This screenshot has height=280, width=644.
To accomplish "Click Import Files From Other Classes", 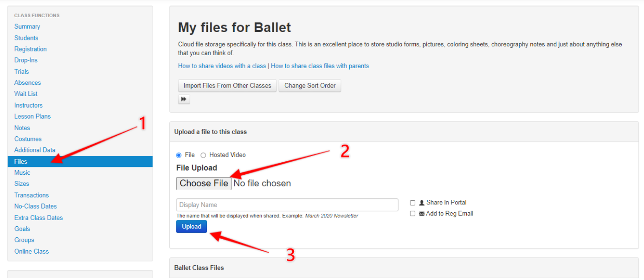I will [x=227, y=86].
